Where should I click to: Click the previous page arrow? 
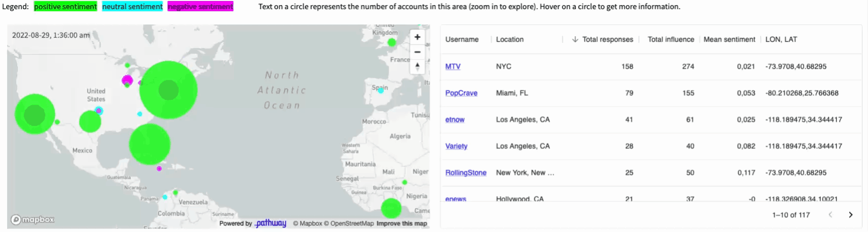point(830,215)
